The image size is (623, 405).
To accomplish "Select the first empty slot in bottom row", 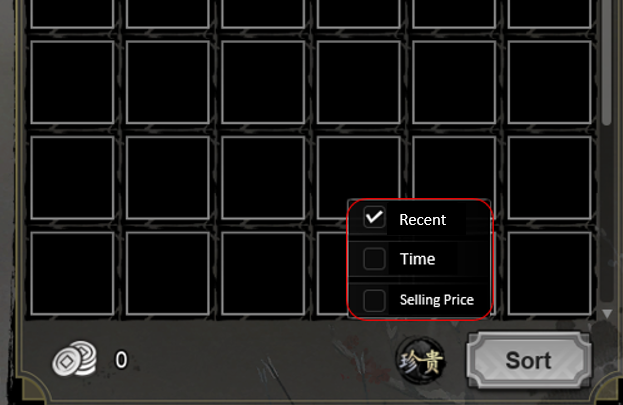I will click(x=72, y=273).
